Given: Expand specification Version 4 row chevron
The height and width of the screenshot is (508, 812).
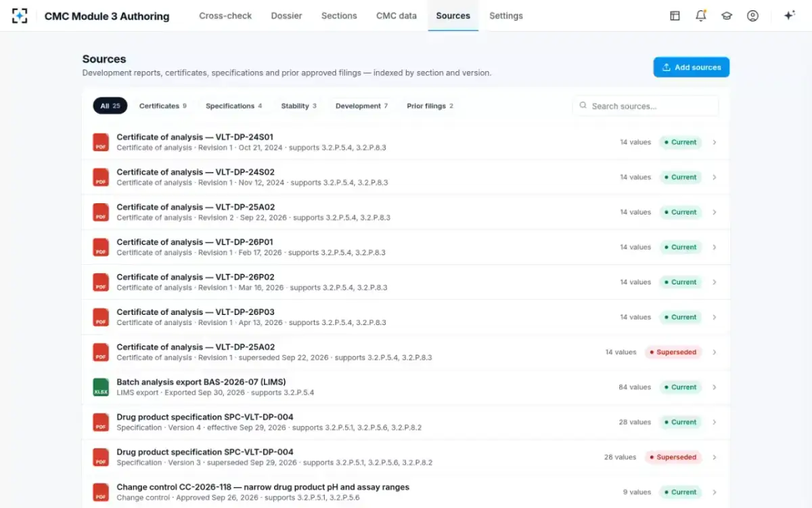Looking at the screenshot, I should click(x=715, y=422).
